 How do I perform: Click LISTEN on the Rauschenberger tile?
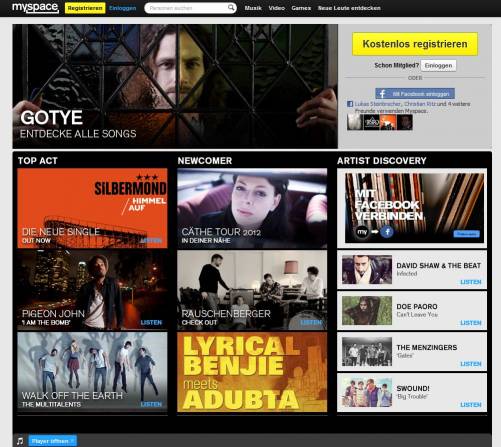tap(311, 322)
